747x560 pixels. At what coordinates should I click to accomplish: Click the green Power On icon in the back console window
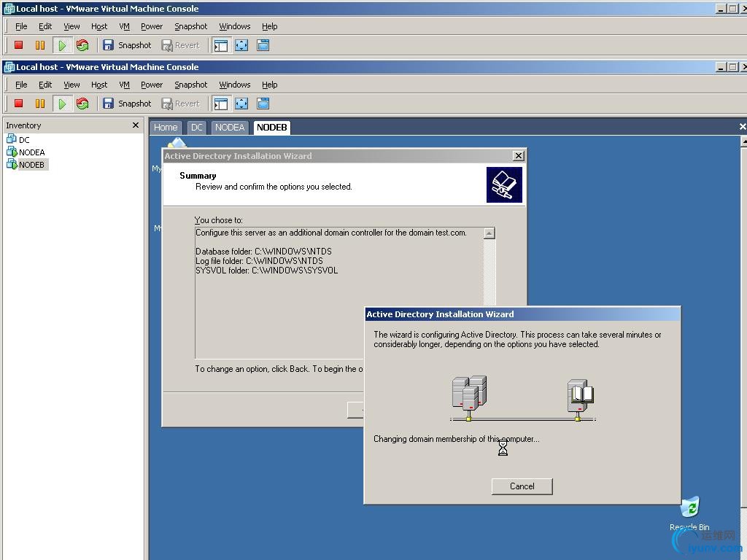click(62, 45)
